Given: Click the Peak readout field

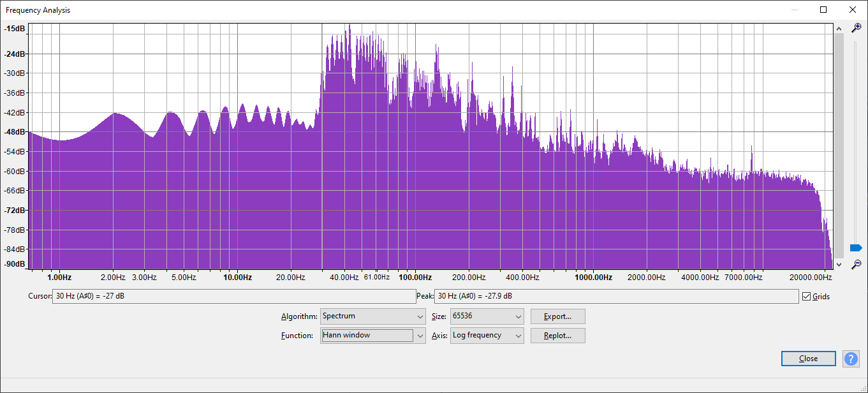Looking at the screenshot, I should (615, 296).
